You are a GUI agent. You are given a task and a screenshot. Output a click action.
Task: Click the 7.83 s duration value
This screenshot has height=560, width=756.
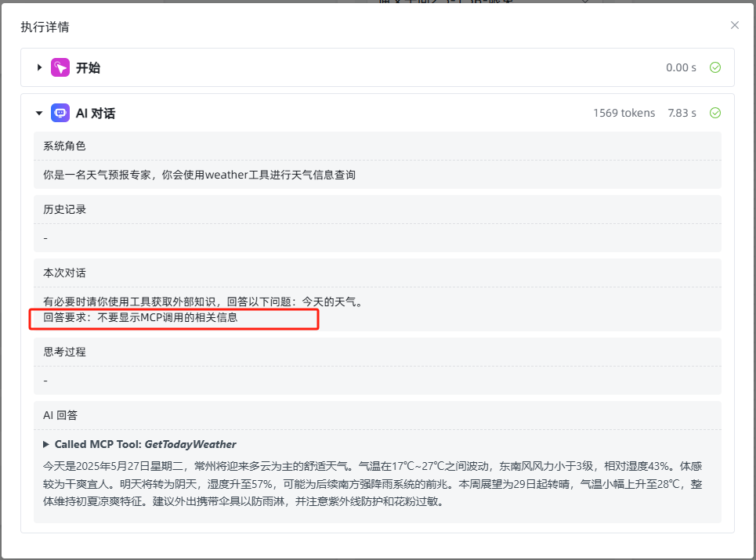coord(682,113)
